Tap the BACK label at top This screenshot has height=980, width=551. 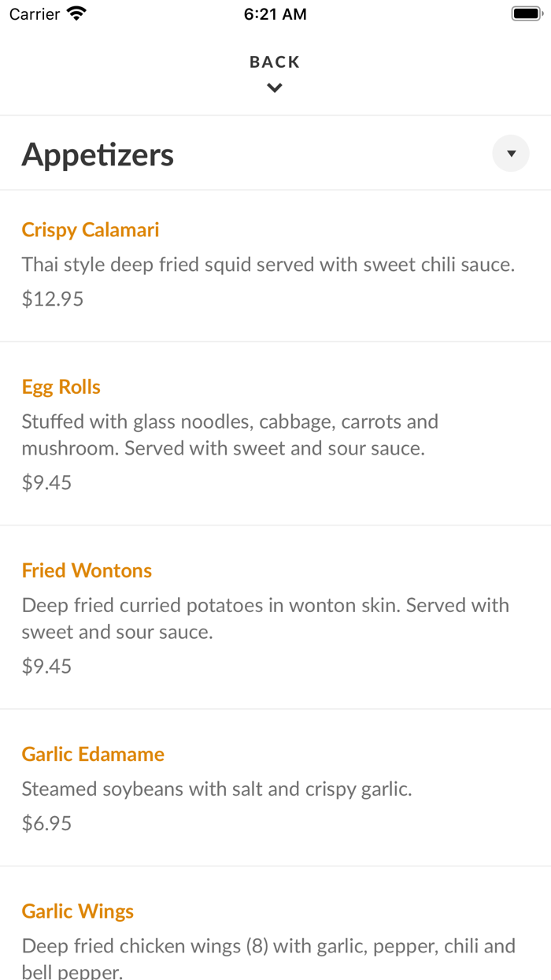tap(275, 62)
